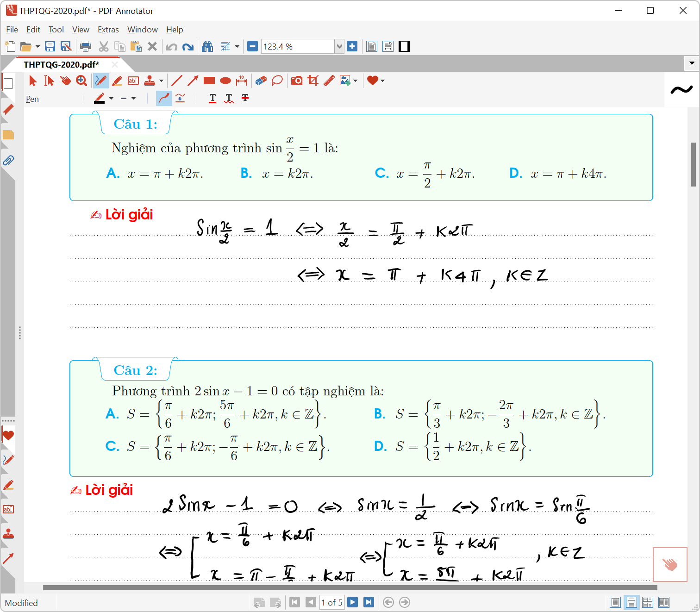Fit page width in view

[388, 46]
